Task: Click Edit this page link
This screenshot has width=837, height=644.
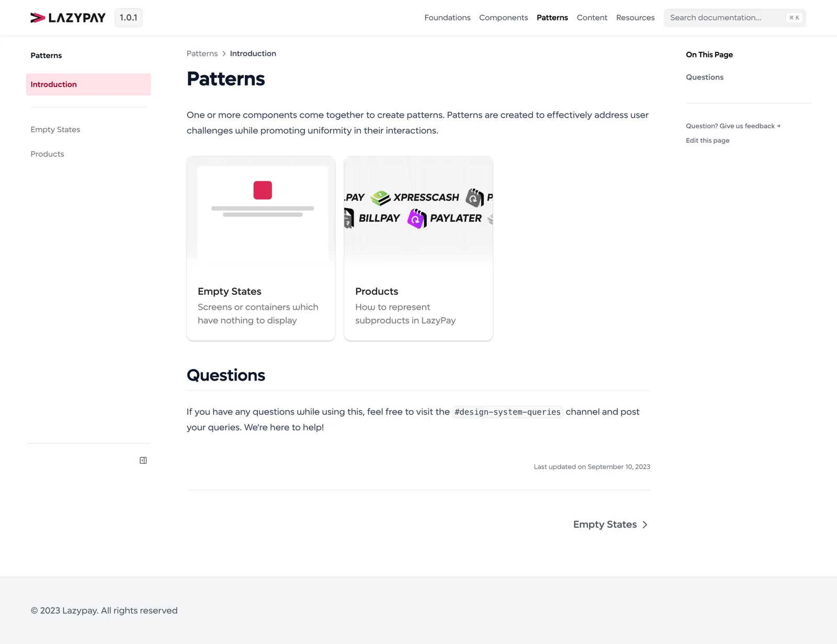Action: point(707,141)
